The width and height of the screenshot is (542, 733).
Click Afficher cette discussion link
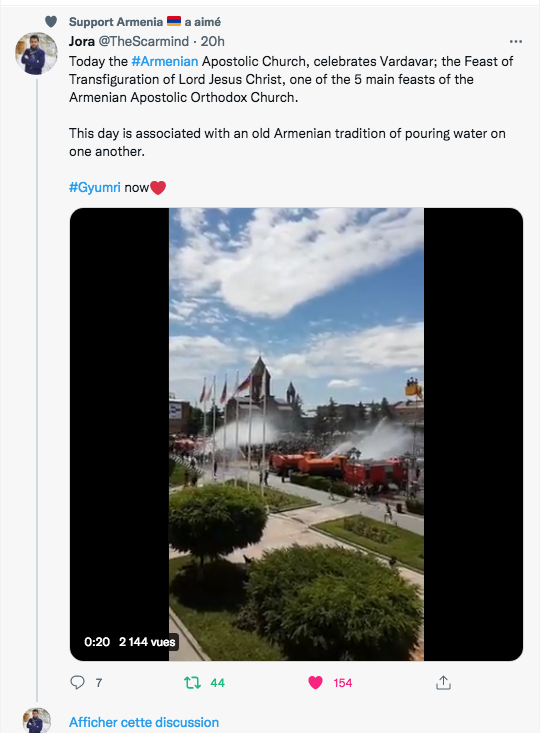coord(144,722)
